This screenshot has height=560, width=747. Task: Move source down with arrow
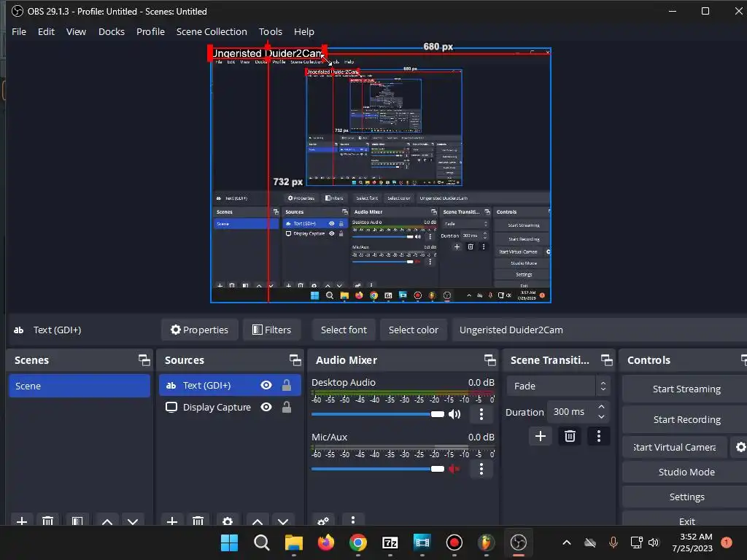tap(283, 521)
